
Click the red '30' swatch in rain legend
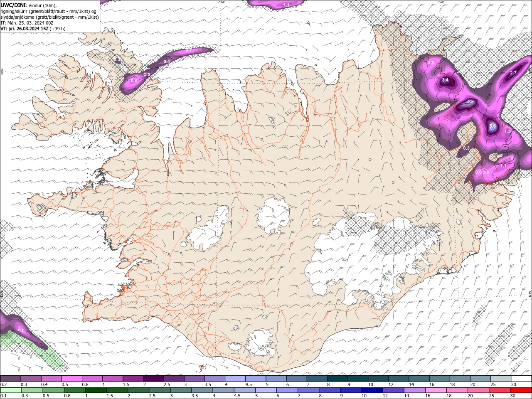tap(521, 390)
